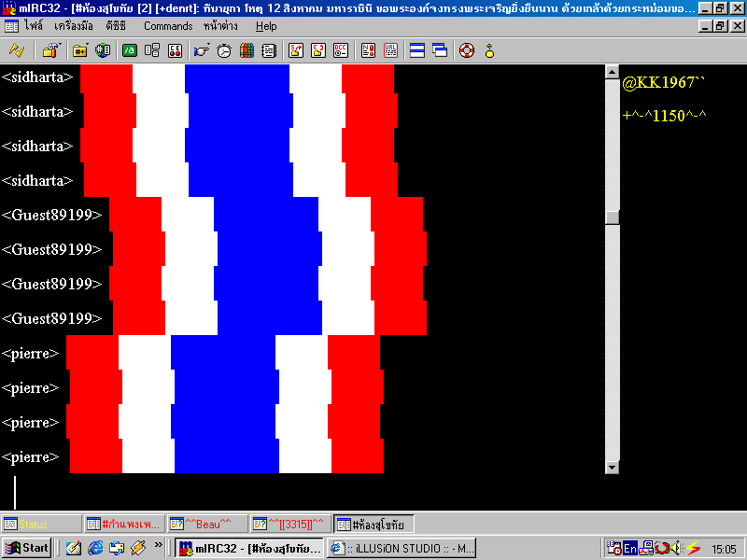
Task: Open the Help menu
Action: point(266,26)
